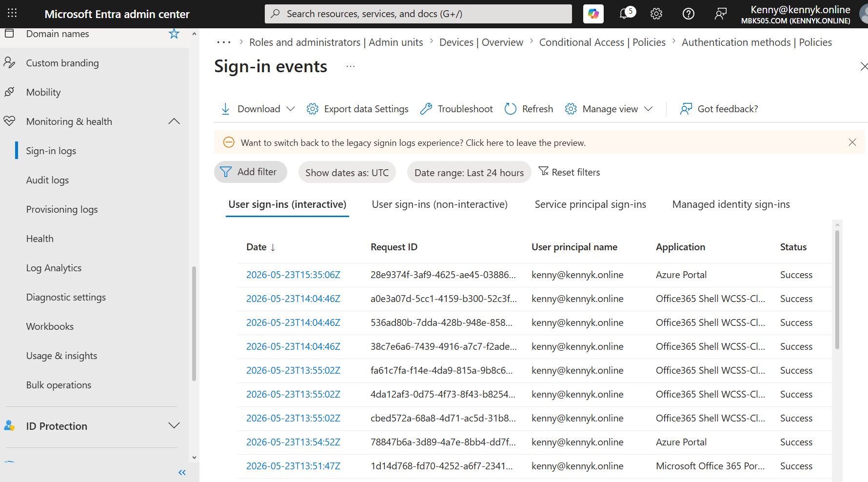Screen dimensions: 868x482
Task: Open Copilot from the top bar
Action: (x=593, y=14)
